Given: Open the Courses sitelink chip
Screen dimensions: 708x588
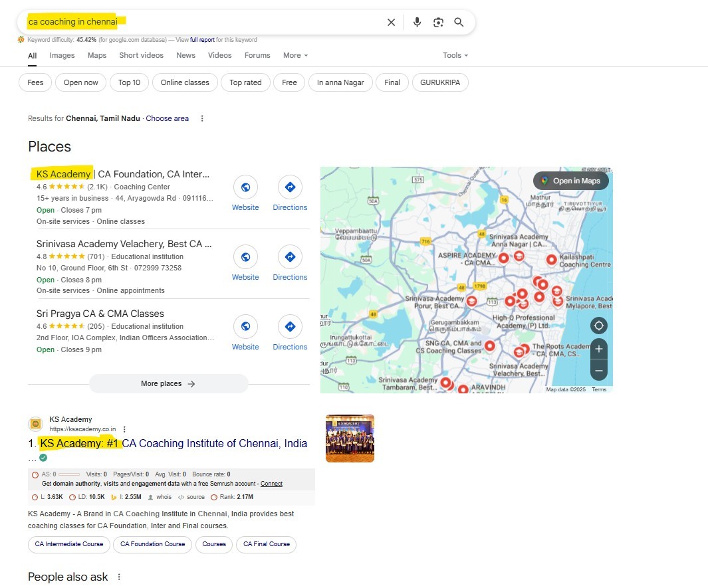Looking at the screenshot, I should point(214,544).
